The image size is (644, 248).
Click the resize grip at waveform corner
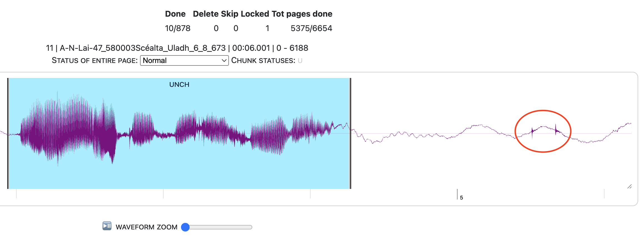pos(630,186)
